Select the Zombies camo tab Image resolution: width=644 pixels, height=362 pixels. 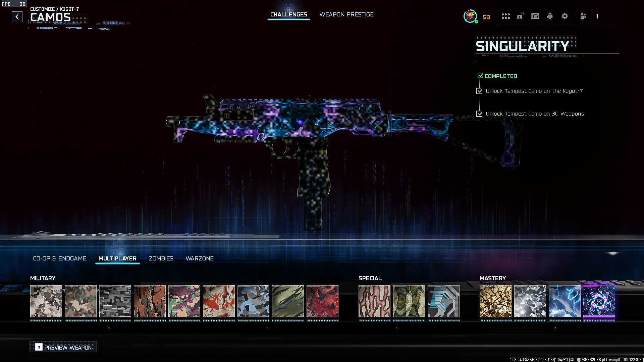click(161, 258)
